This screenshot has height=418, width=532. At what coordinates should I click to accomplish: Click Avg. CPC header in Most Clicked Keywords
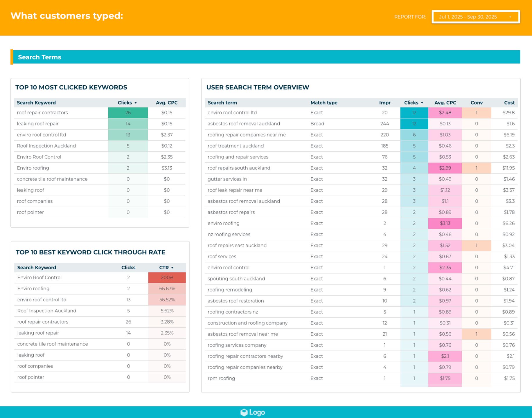click(167, 103)
